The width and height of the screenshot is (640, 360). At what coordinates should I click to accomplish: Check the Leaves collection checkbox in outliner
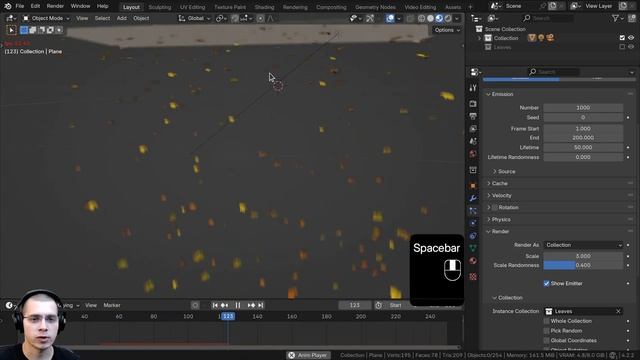pyautogui.click(x=622, y=47)
